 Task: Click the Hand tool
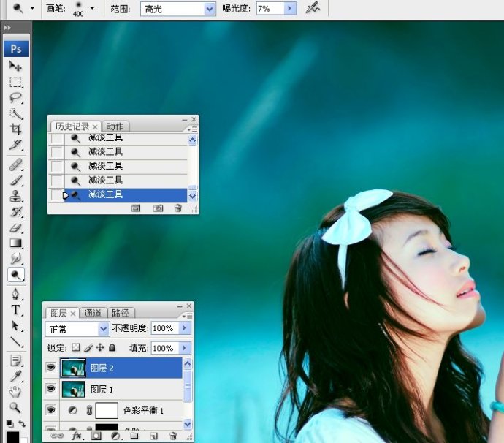point(15,392)
